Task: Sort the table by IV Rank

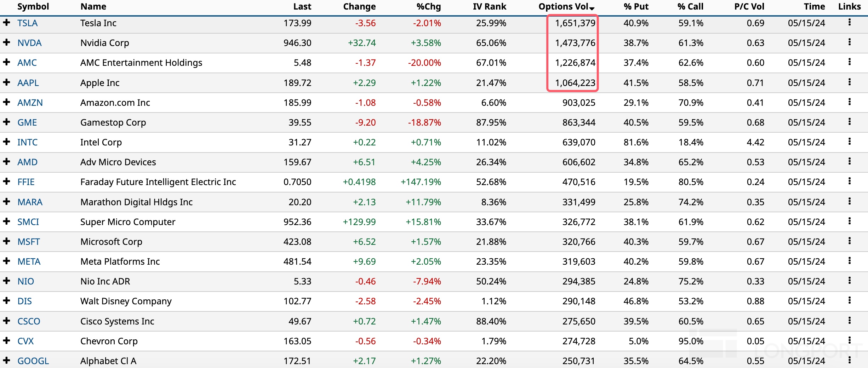Action: pyautogui.click(x=489, y=7)
